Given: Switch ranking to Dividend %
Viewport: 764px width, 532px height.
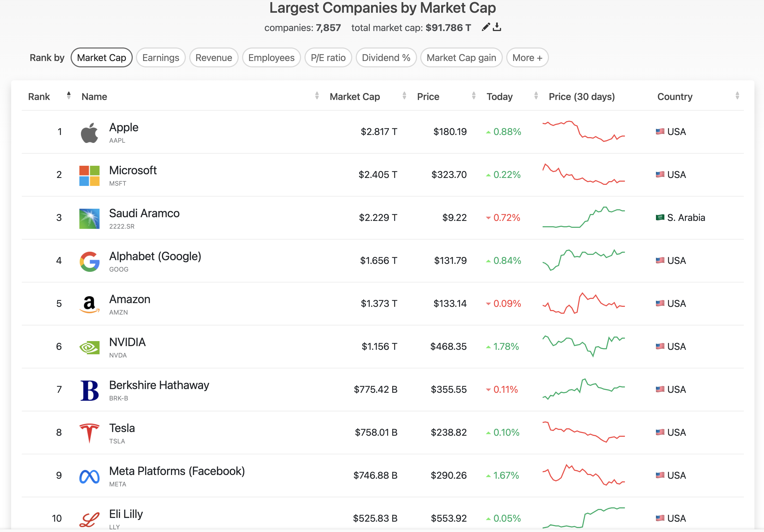Looking at the screenshot, I should click(386, 58).
